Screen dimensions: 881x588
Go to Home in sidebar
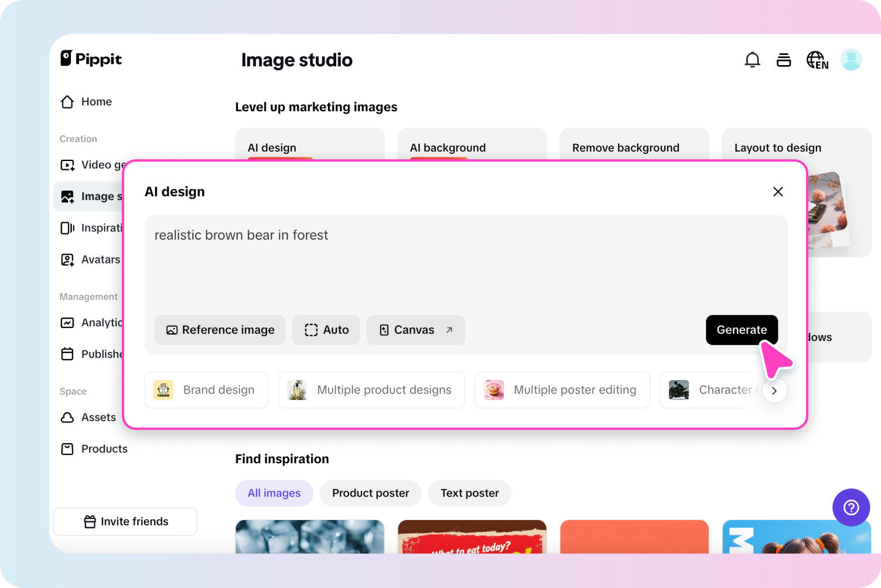click(97, 102)
